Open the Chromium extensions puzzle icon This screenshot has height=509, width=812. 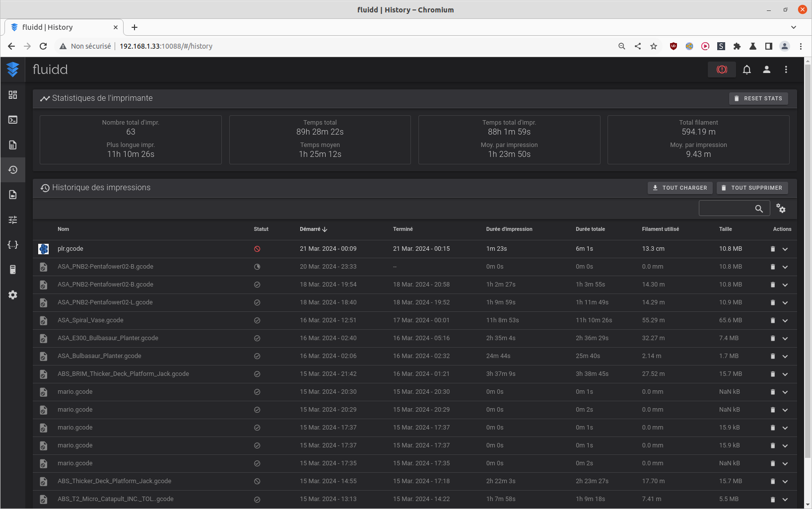pyautogui.click(x=737, y=46)
